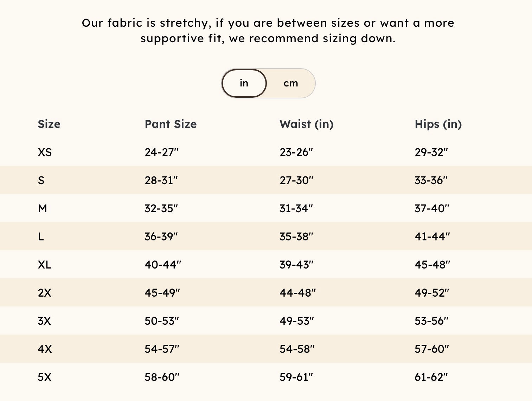
Task: Click the Pant Size column header
Action: (171, 124)
